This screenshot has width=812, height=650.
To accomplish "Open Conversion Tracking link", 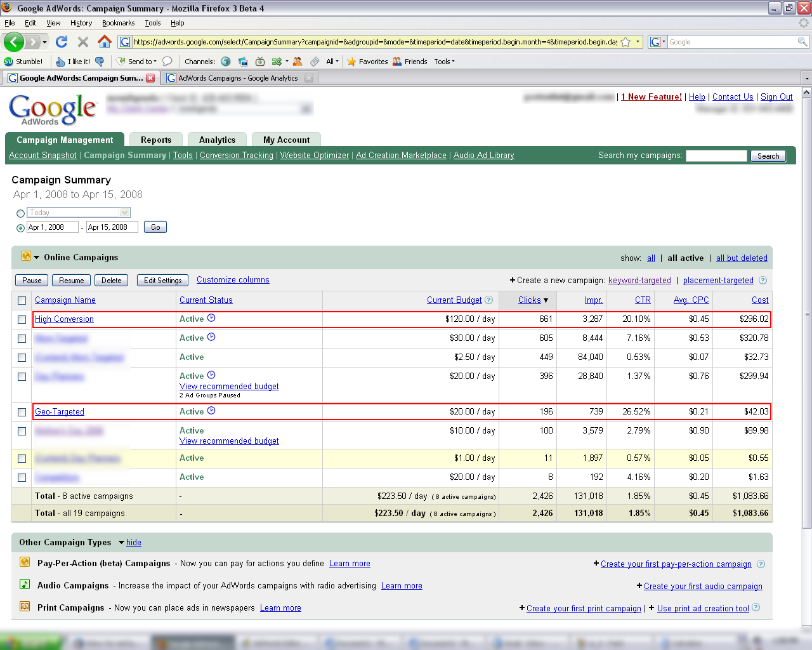I will (237, 155).
